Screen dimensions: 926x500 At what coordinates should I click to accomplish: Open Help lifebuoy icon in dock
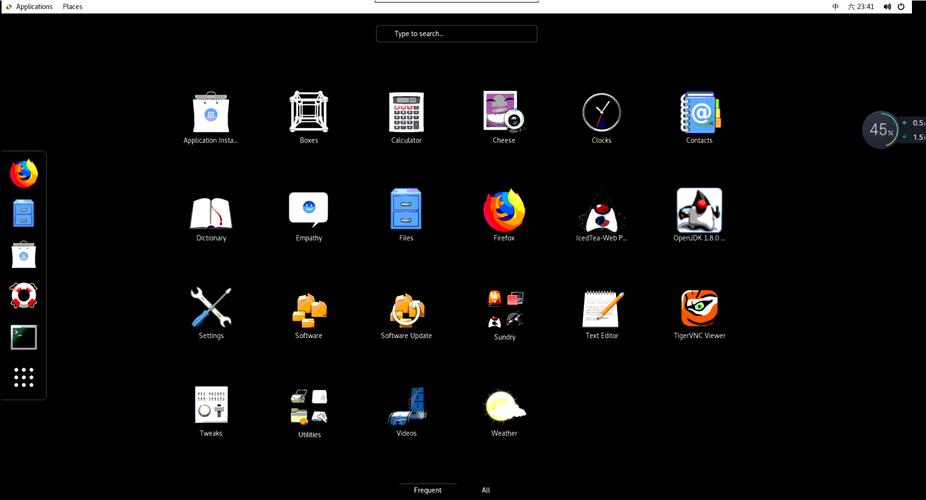coord(24,296)
